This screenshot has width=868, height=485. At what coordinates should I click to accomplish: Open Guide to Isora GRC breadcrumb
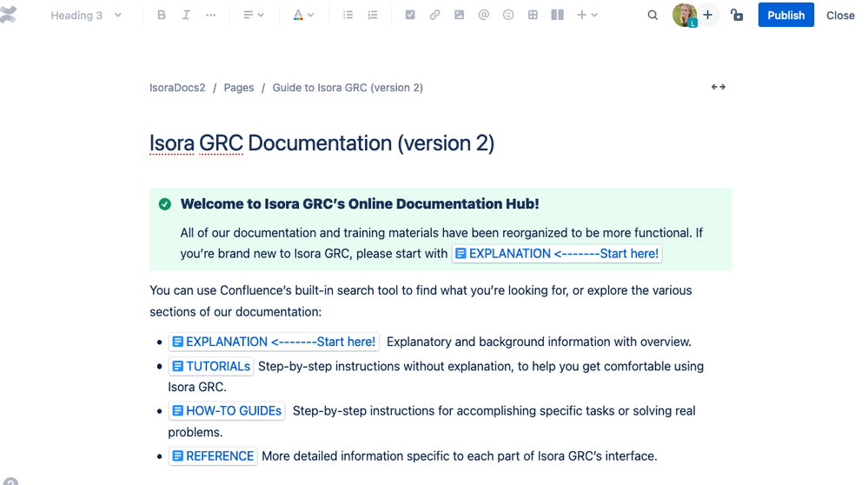[x=348, y=88]
